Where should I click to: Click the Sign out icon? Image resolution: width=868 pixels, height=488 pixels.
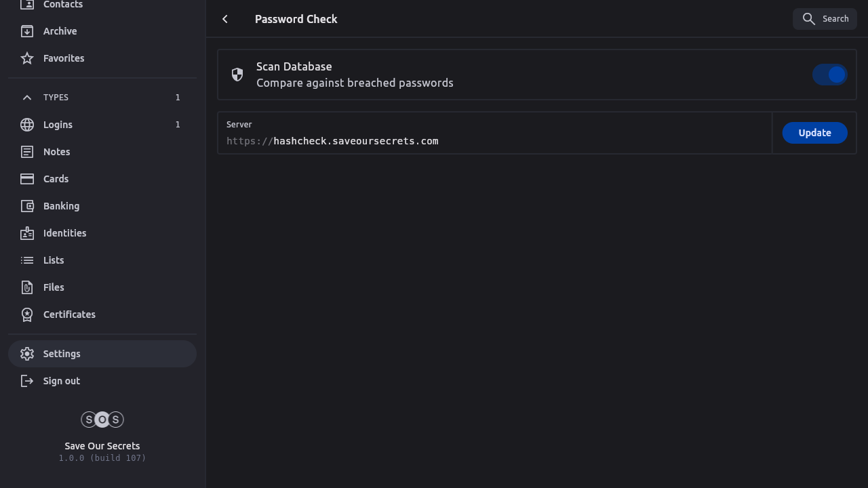point(27,381)
